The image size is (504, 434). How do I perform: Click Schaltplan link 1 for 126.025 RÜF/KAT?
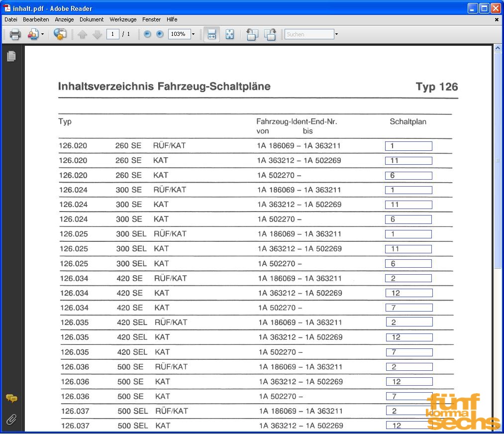(408, 234)
